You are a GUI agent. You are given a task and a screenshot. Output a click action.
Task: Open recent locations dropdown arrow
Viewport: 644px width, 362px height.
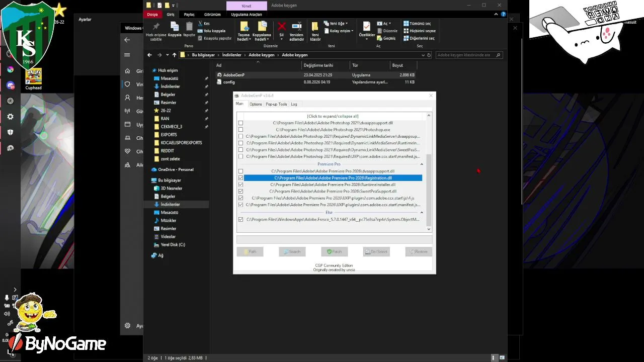click(167, 55)
